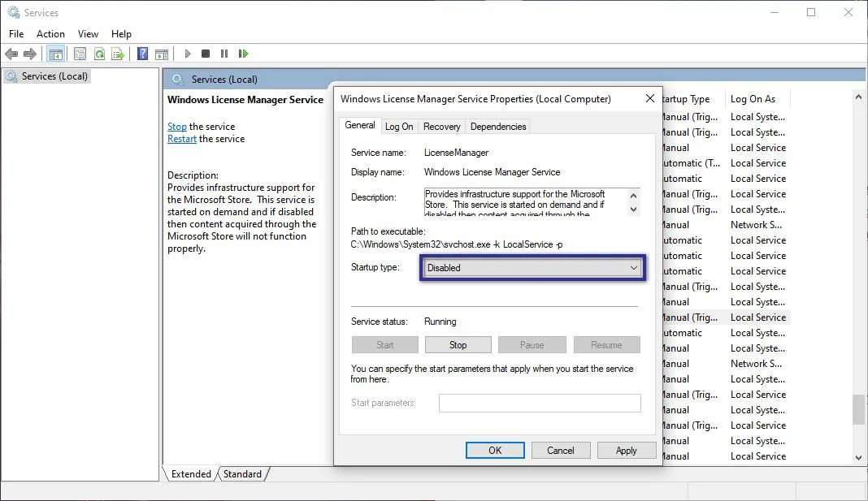Image resolution: width=868 pixels, height=501 pixels.
Task: Switch to the Log On tab
Action: tap(399, 126)
